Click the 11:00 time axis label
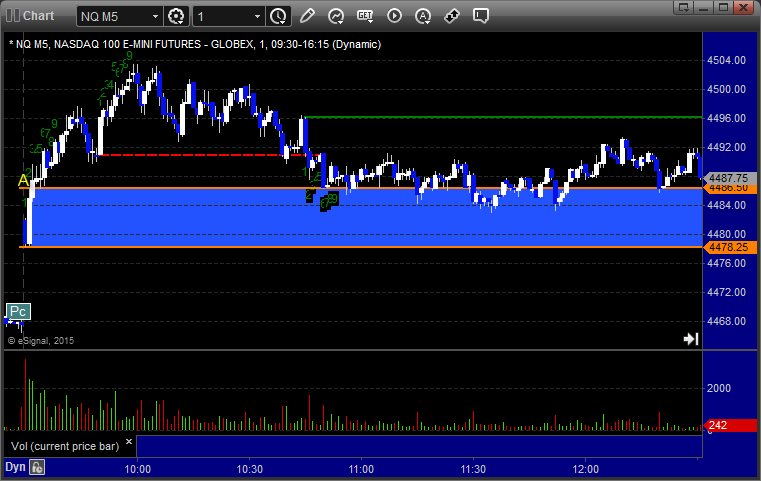The image size is (761, 481). 361,469
